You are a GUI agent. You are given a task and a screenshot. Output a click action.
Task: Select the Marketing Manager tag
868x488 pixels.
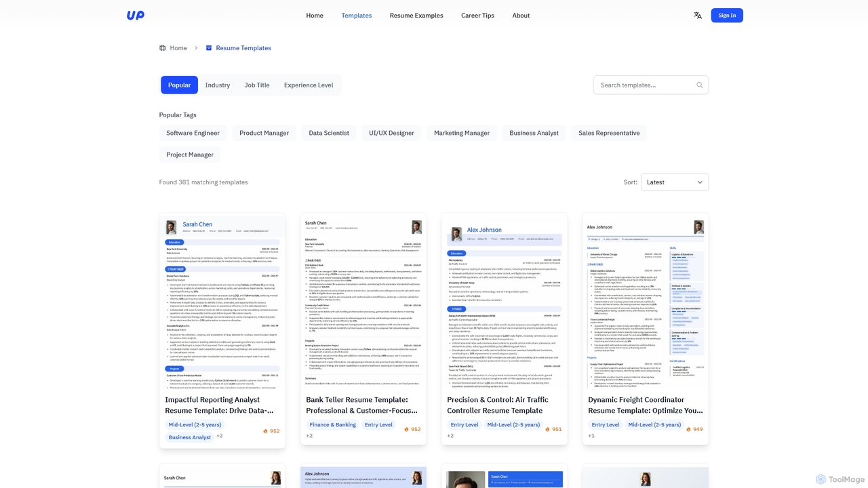point(462,133)
